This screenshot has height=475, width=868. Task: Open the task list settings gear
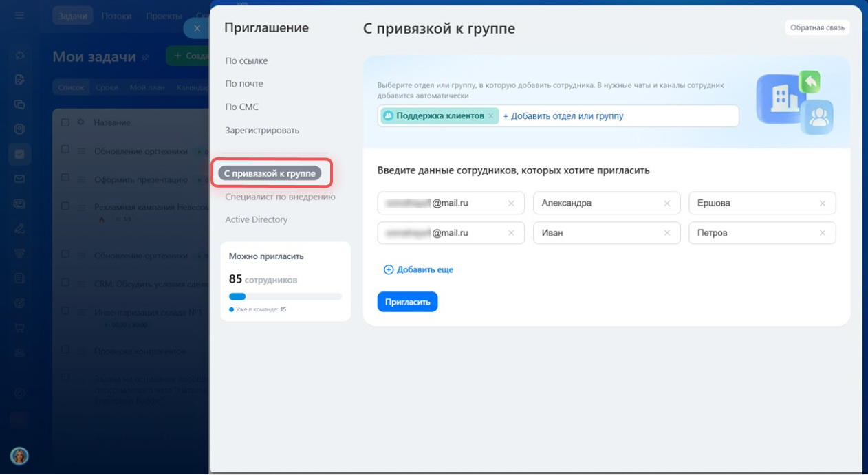(80, 122)
